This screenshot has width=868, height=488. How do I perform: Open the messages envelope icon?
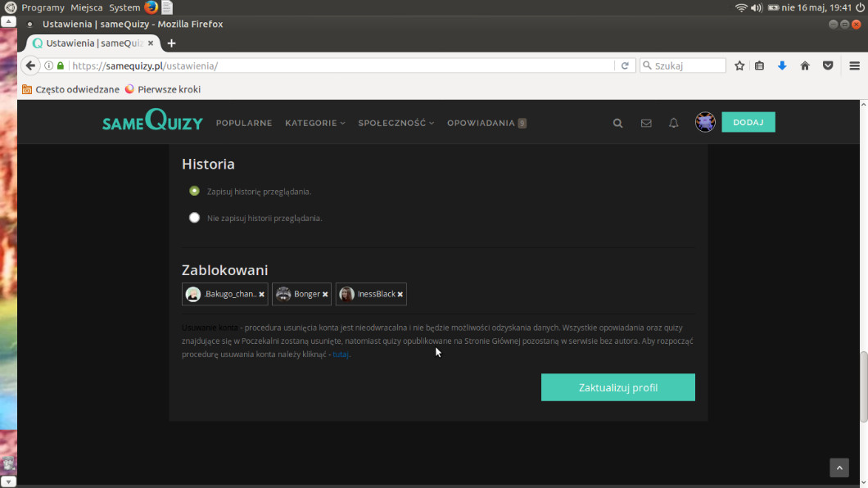[646, 123]
